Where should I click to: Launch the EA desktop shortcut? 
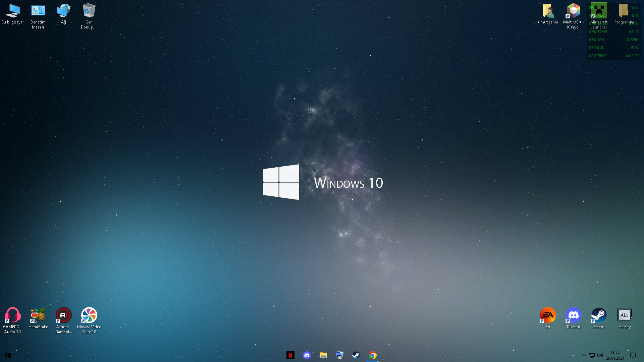548,318
